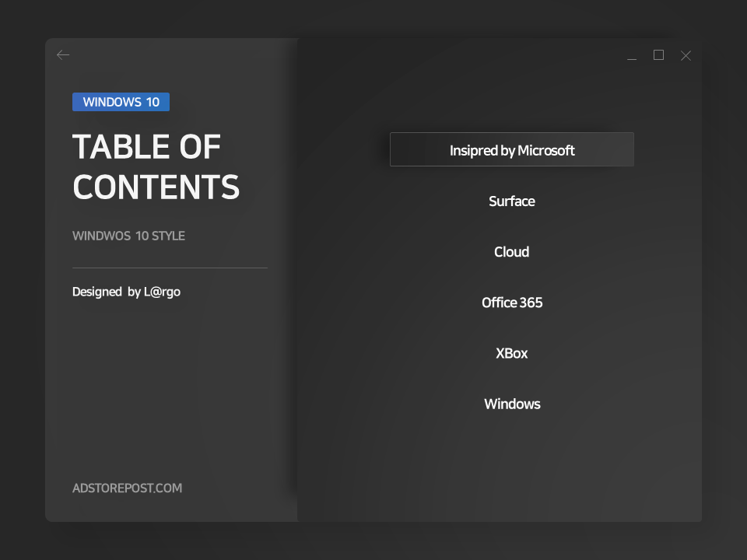Screen dimensions: 747x560
Task: Maximize the window with the square icon
Action: coord(658,55)
